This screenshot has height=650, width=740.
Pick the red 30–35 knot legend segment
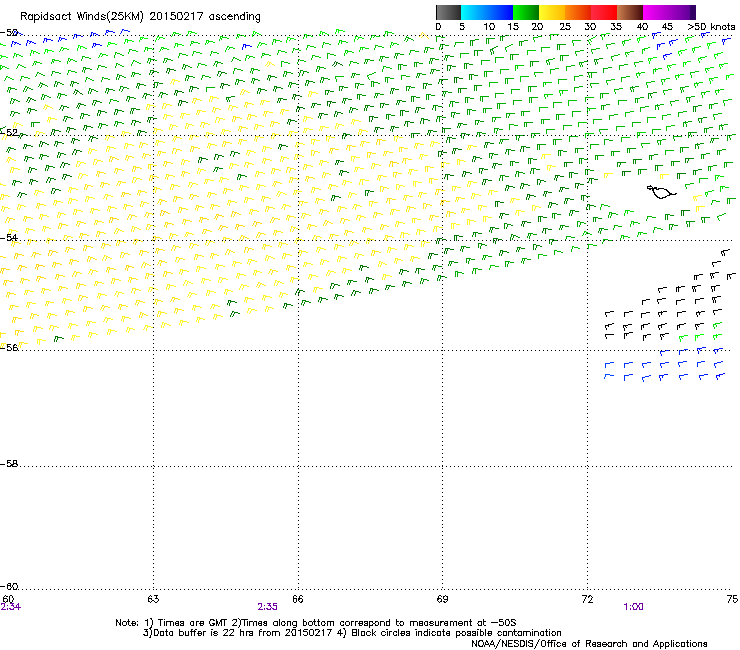(x=604, y=12)
